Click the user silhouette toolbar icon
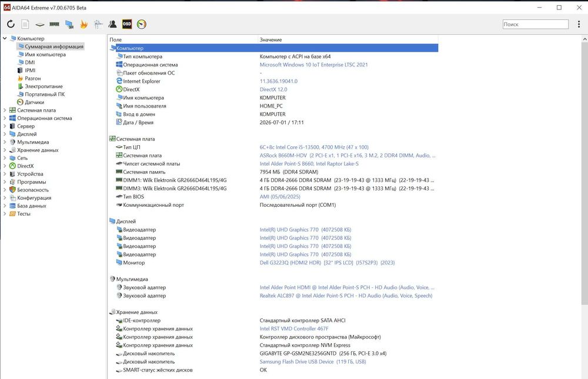This screenshot has width=588, height=379. tap(112, 24)
